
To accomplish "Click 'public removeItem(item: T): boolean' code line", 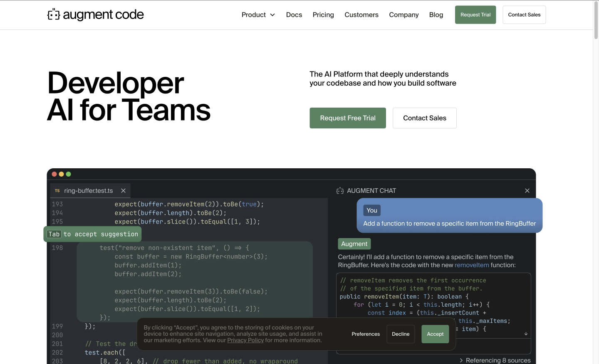I will click(404, 297).
